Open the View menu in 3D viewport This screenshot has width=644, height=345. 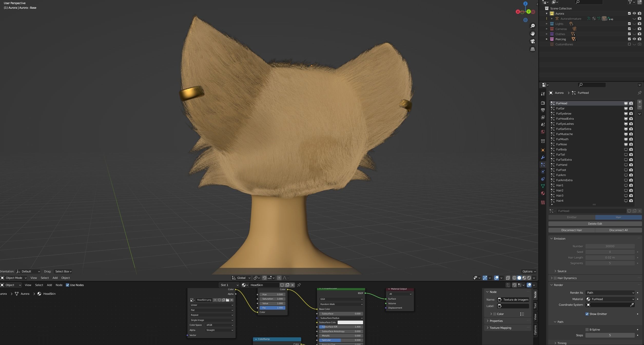click(34, 278)
